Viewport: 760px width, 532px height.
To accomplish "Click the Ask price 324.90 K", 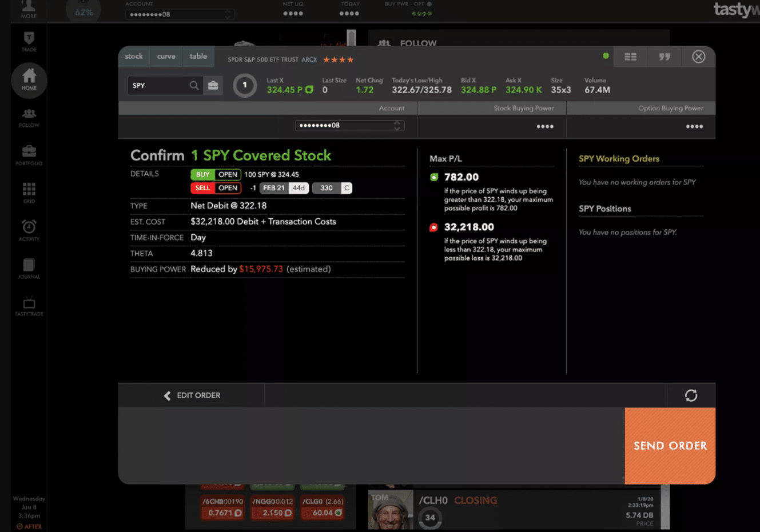I will [523, 90].
